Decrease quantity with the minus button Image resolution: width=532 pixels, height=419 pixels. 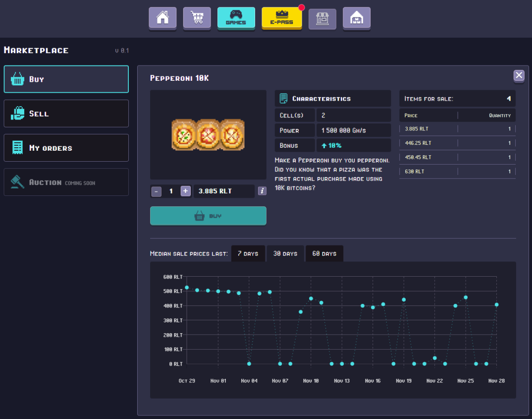156,191
